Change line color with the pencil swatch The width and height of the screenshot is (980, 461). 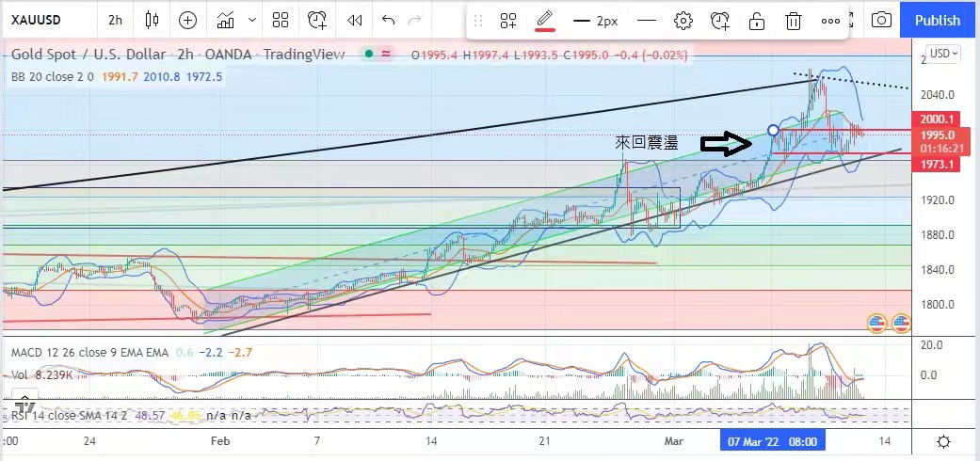point(544,21)
